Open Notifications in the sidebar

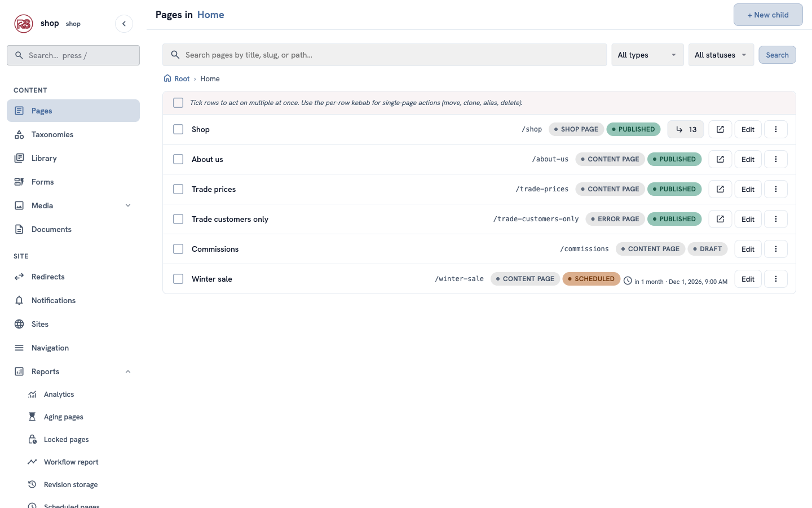click(73, 300)
